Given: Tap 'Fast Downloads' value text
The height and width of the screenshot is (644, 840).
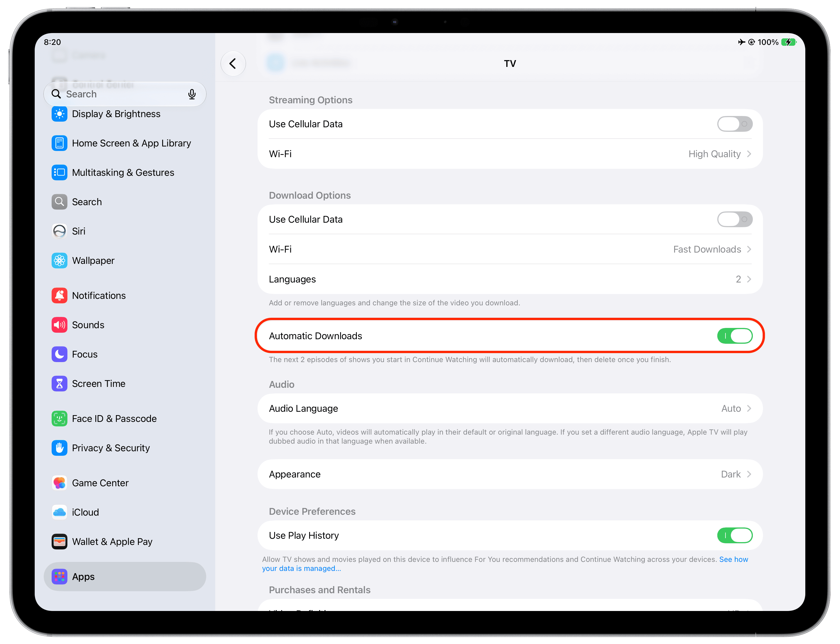Looking at the screenshot, I should point(707,249).
